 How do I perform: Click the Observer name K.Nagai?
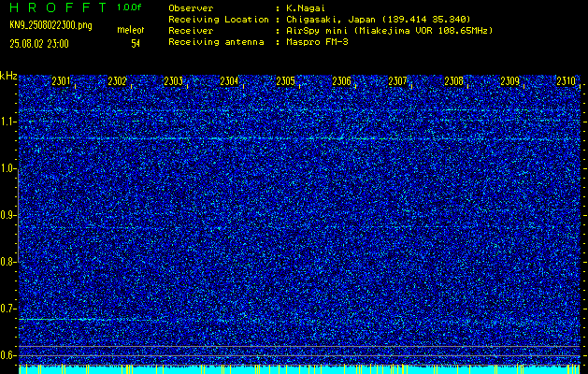(x=306, y=8)
